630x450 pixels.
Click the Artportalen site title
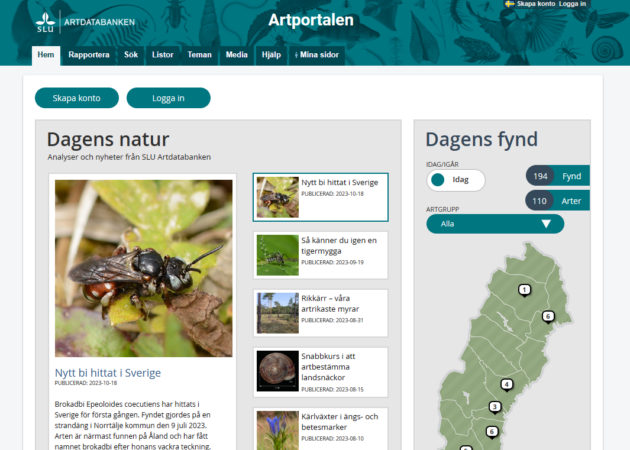[311, 20]
